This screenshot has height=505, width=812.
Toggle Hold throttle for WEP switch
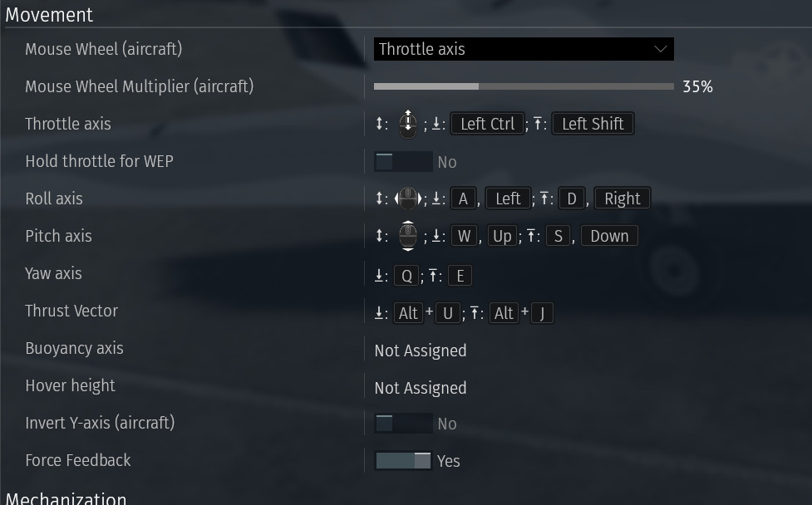click(403, 162)
